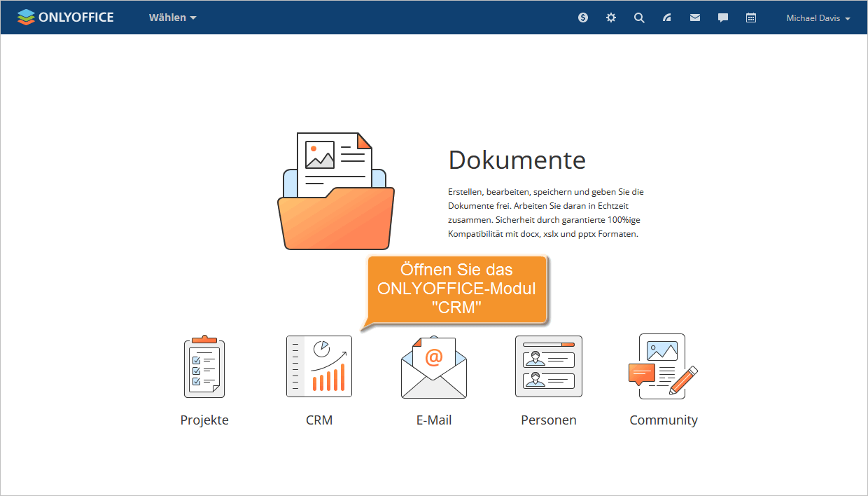868x496 pixels.
Task: Open the E-Mail module envelope icon
Action: (434, 367)
